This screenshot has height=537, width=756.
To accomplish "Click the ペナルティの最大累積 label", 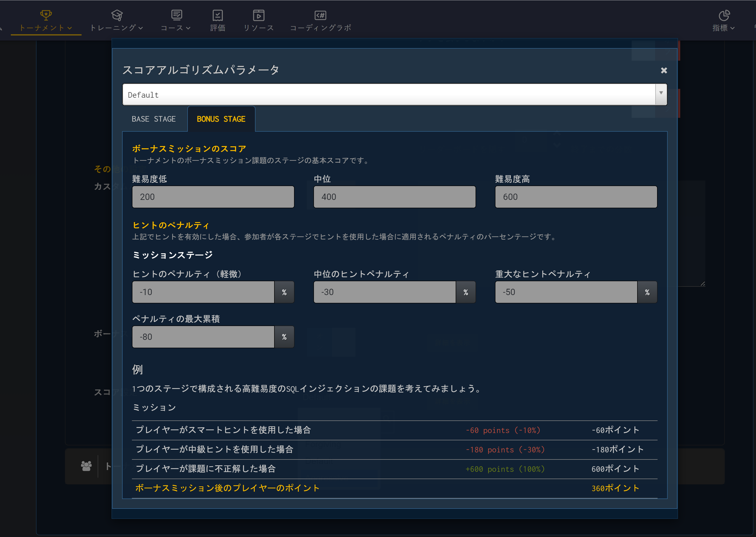I will coord(176,319).
